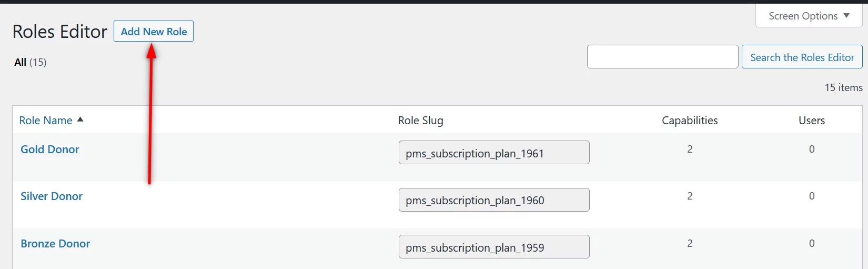
Task: Open the Gold Donor role
Action: pos(50,150)
